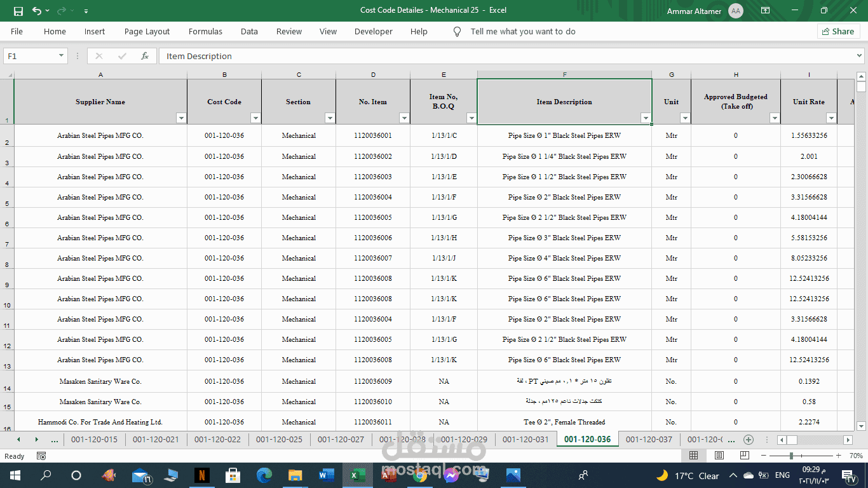The height and width of the screenshot is (488, 868).
Task: Open the View ribbon tab
Action: [328, 31]
